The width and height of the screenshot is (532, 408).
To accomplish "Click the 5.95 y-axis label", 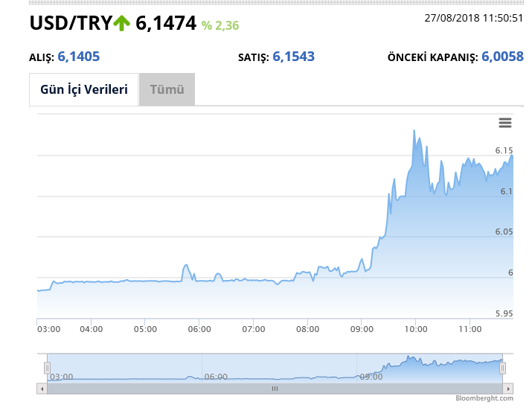I will (x=504, y=313).
